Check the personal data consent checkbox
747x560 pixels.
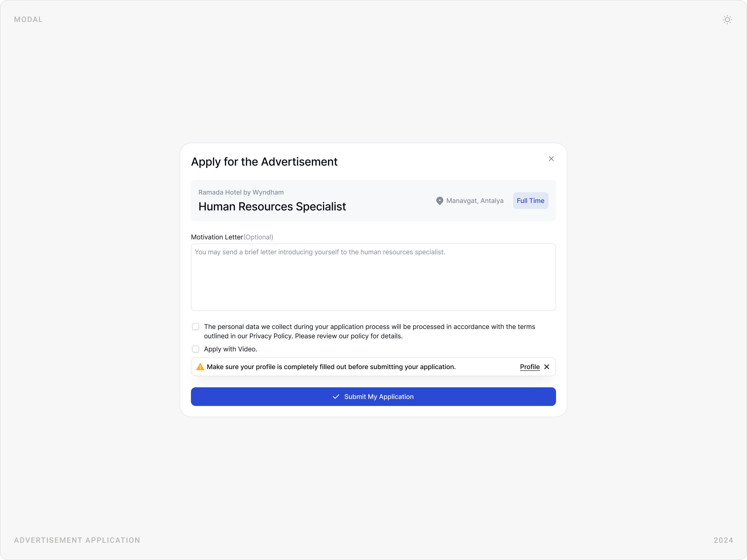(196, 326)
